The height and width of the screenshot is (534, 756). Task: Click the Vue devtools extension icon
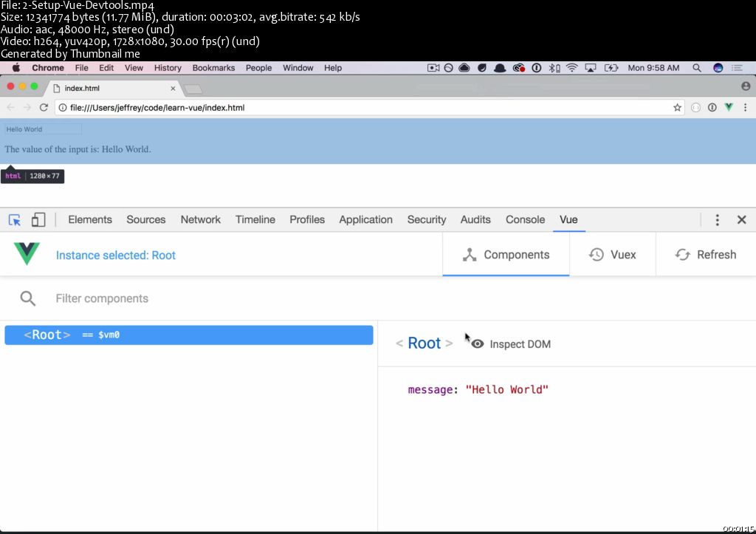[729, 107]
